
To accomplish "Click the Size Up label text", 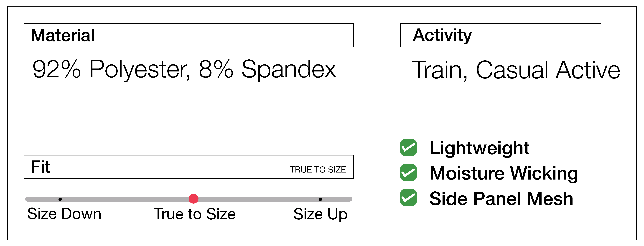I will coord(320,214).
